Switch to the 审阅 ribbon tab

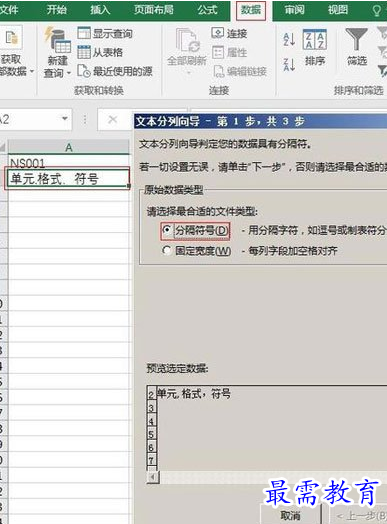tap(294, 10)
